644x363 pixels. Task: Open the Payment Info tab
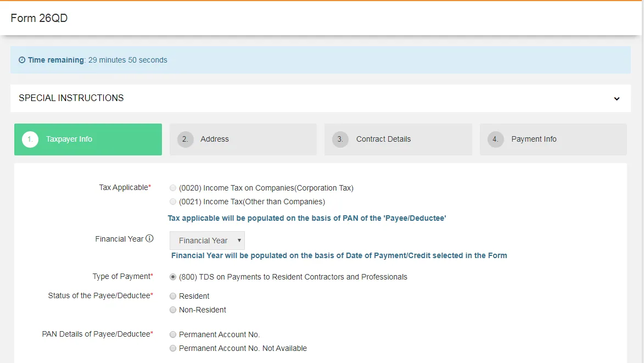click(x=553, y=139)
